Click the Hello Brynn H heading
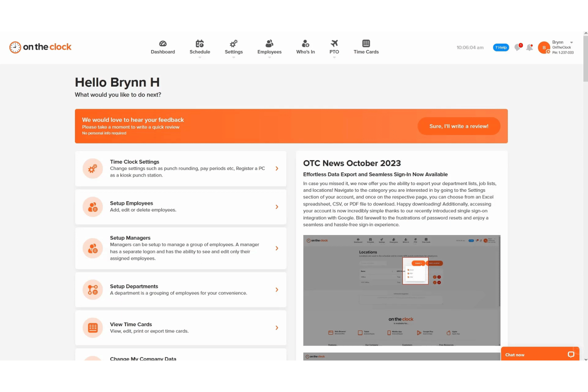The image size is (588, 392). (117, 82)
